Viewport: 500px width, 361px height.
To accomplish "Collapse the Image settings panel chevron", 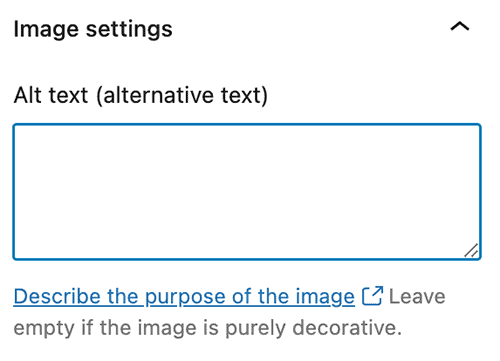I will point(460,26).
